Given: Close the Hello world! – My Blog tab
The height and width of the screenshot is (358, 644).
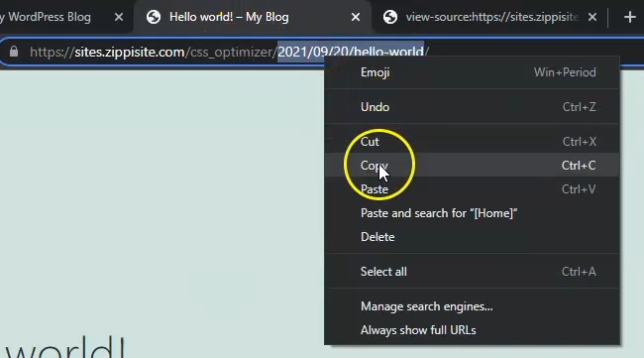Looking at the screenshot, I should pyautogui.click(x=356, y=17).
